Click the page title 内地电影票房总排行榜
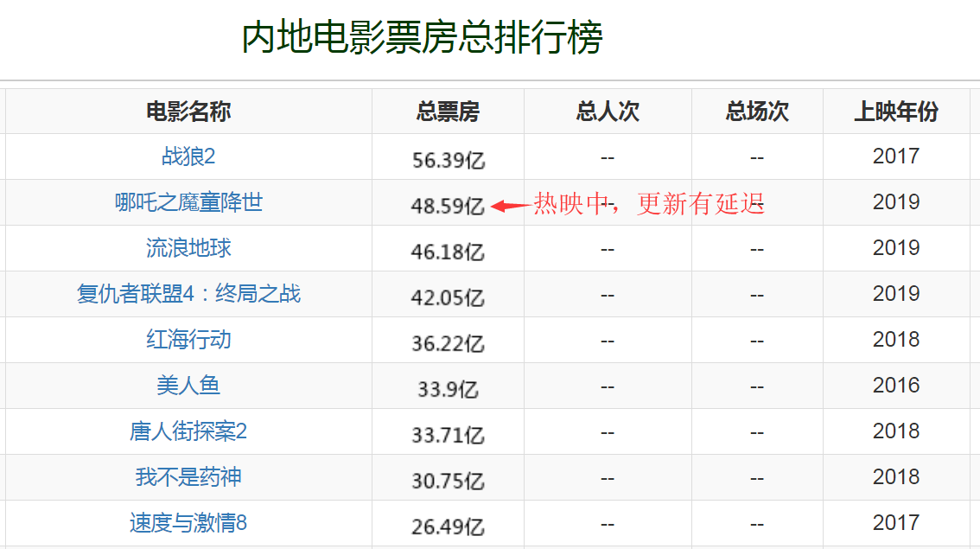The height and width of the screenshot is (549, 980). (422, 37)
